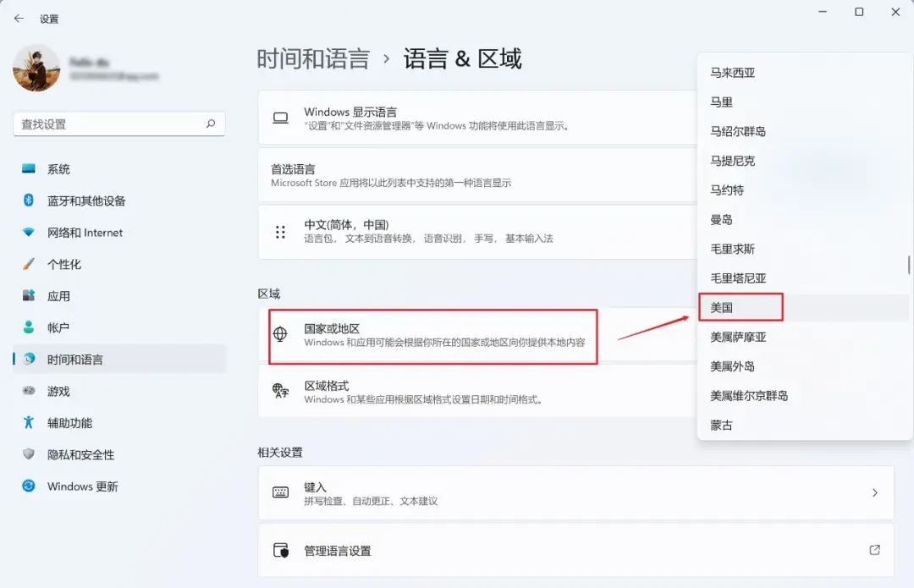
Task: Click the 查找设置 search box
Action: coord(119,124)
